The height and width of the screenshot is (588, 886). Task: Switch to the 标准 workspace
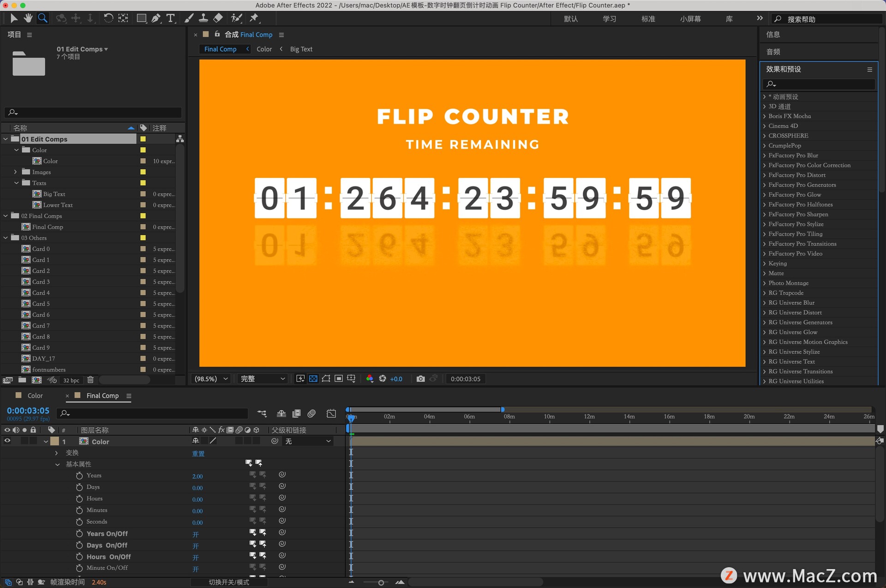click(x=648, y=19)
